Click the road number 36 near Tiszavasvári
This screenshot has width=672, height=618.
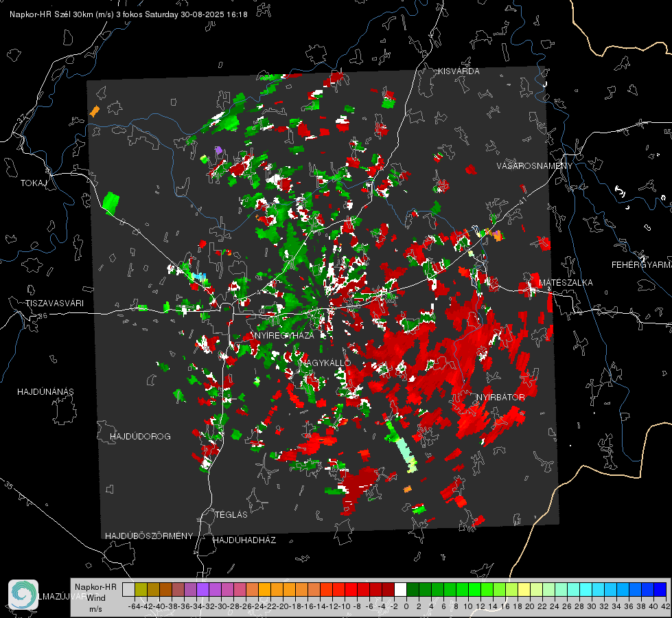coord(43,316)
